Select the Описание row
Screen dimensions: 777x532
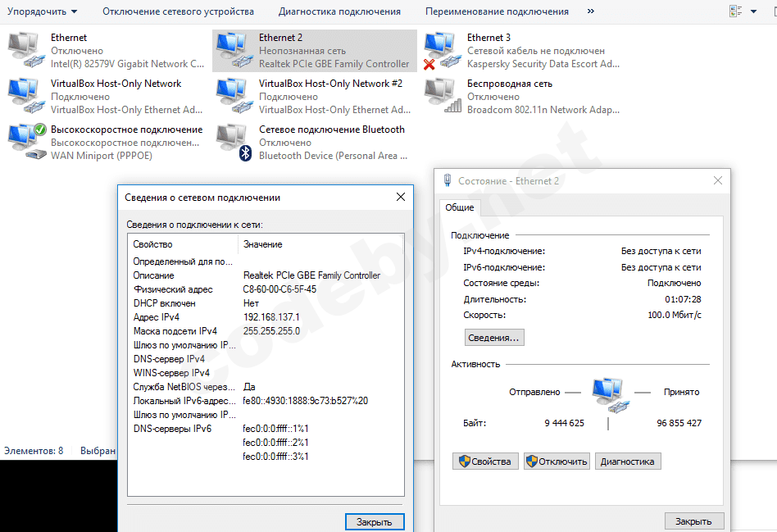(x=266, y=275)
